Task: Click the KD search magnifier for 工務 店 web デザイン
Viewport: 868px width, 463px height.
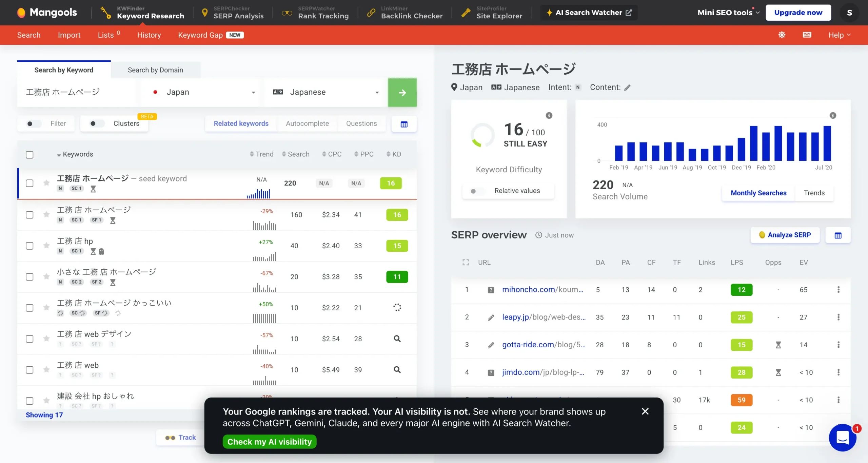Action: [397, 339]
